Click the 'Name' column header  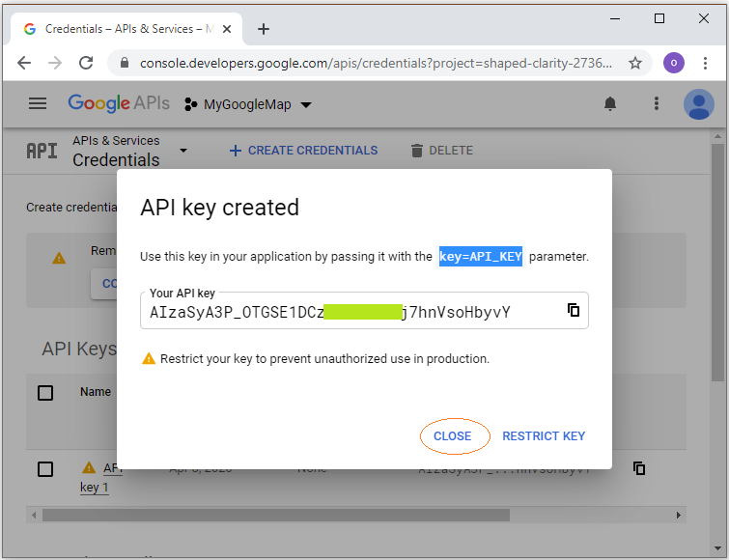tap(96, 392)
